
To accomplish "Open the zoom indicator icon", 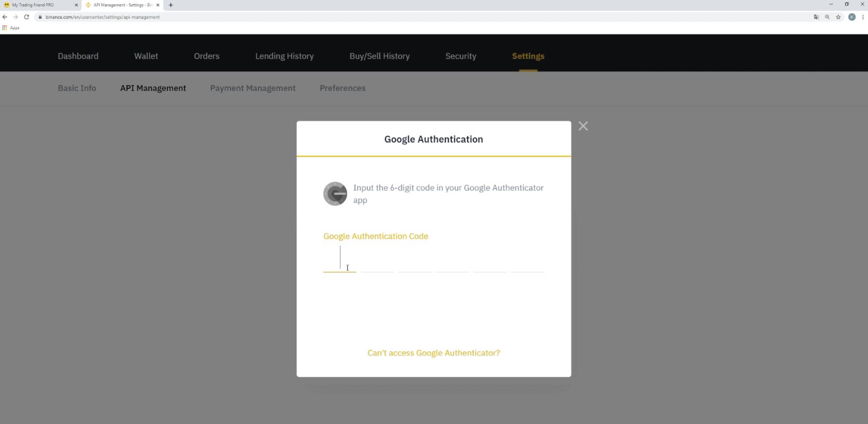I will pos(827,17).
